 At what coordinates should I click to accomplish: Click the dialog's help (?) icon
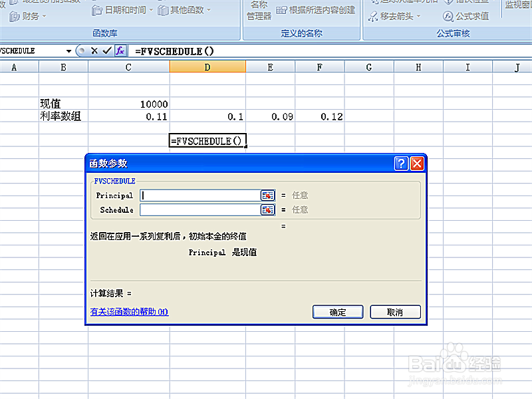point(401,163)
